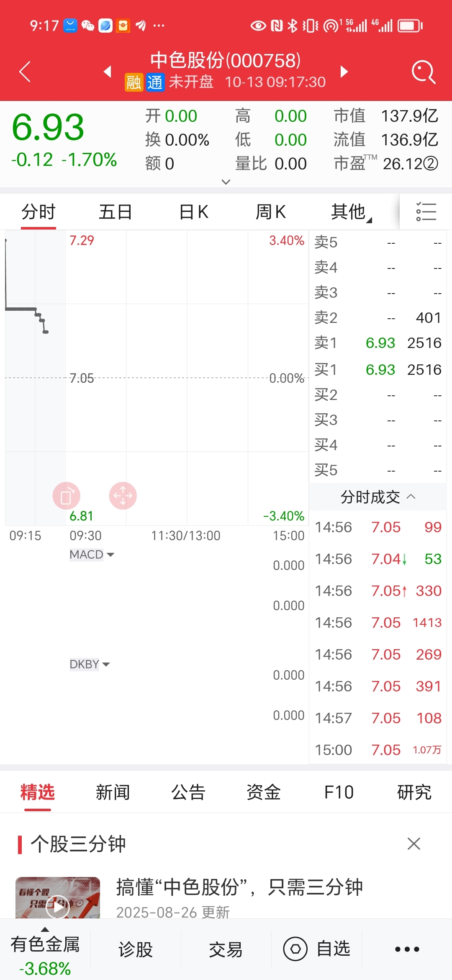Viewport: 452px width, 980px height.
Task: Open 诊股 stock diagnosis
Action: pos(135,949)
